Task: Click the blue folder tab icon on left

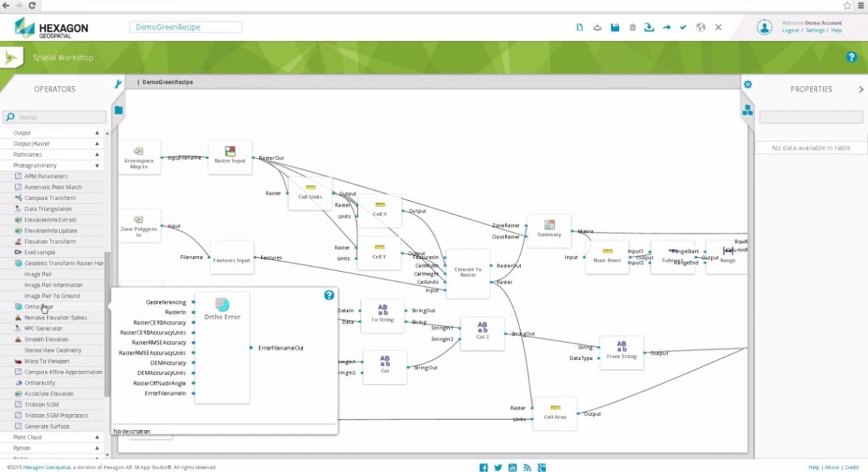Action: coord(119,110)
